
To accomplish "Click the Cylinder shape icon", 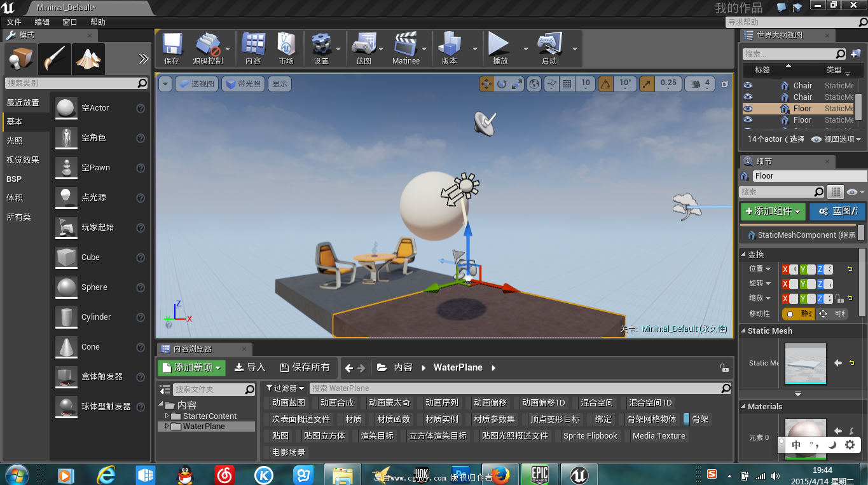I will coord(66,317).
